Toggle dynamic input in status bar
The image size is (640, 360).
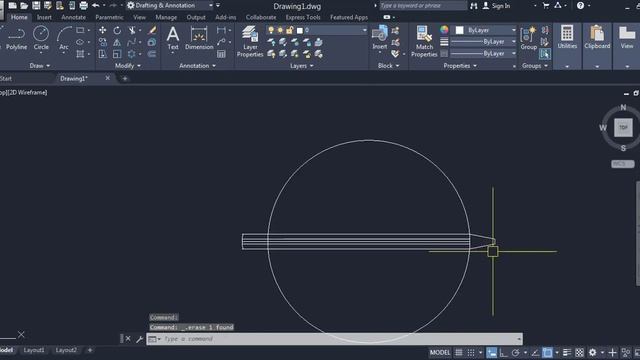[492, 353]
